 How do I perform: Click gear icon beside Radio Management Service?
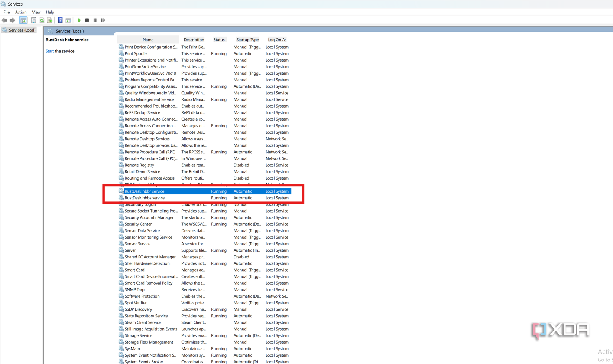121,99
